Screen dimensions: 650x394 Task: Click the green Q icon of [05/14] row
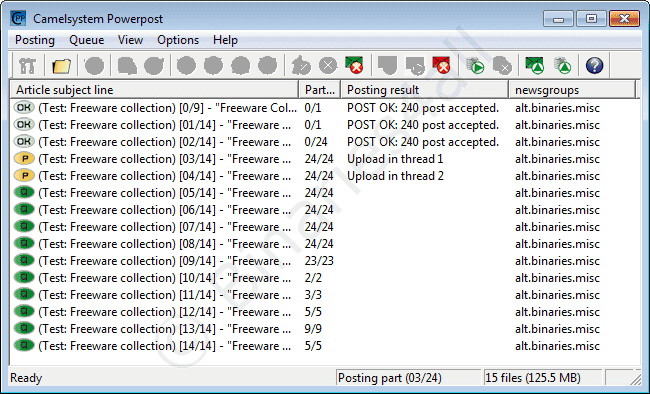pos(24,193)
